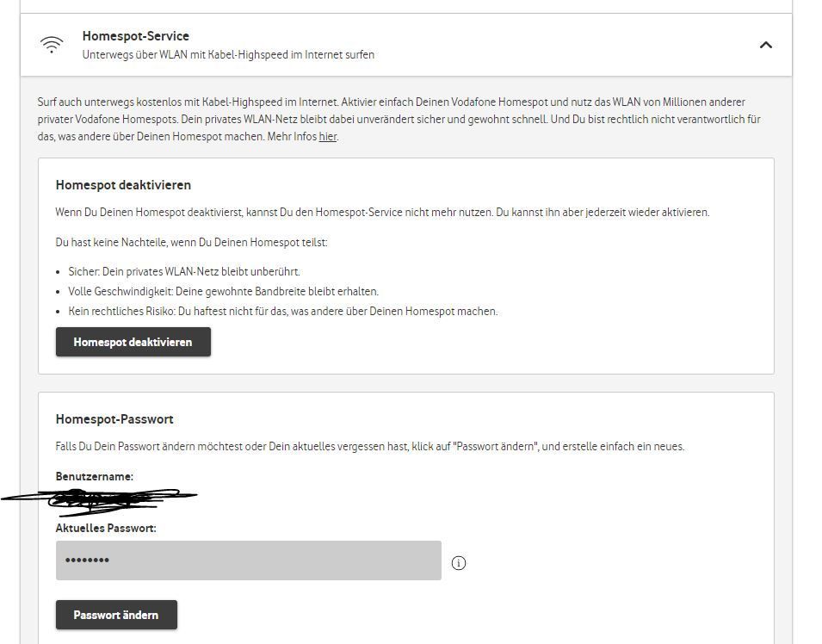Open the 'hier' more info link

(x=327, y=137)
